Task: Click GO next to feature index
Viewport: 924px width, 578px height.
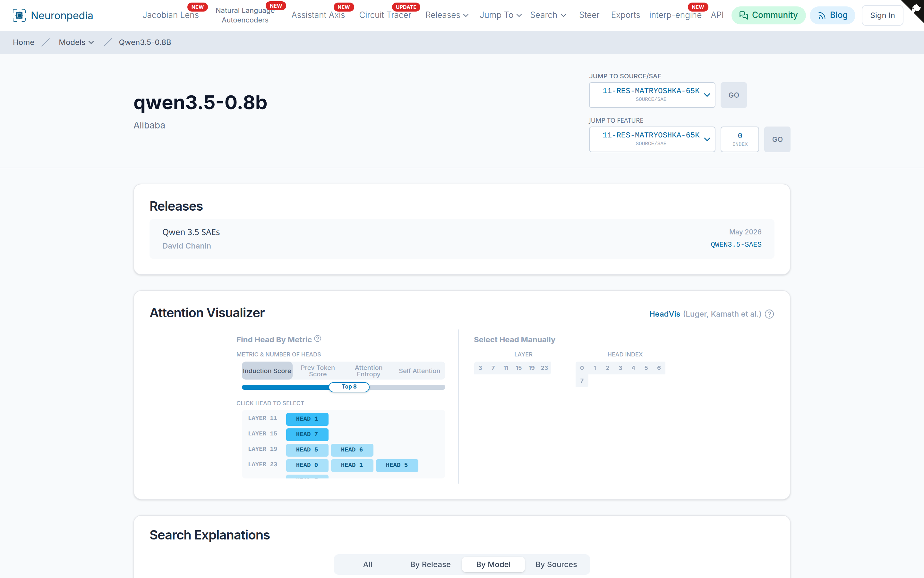Action: pyautogui.click(x=777, y=139)
